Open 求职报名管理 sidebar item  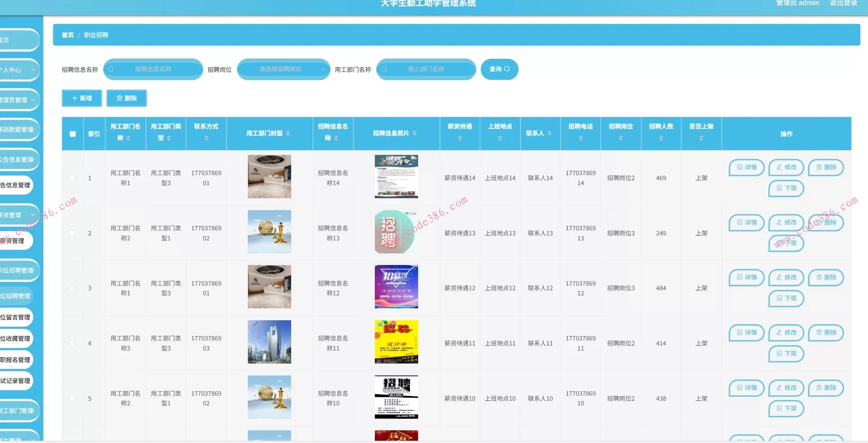tap(16, 360)
